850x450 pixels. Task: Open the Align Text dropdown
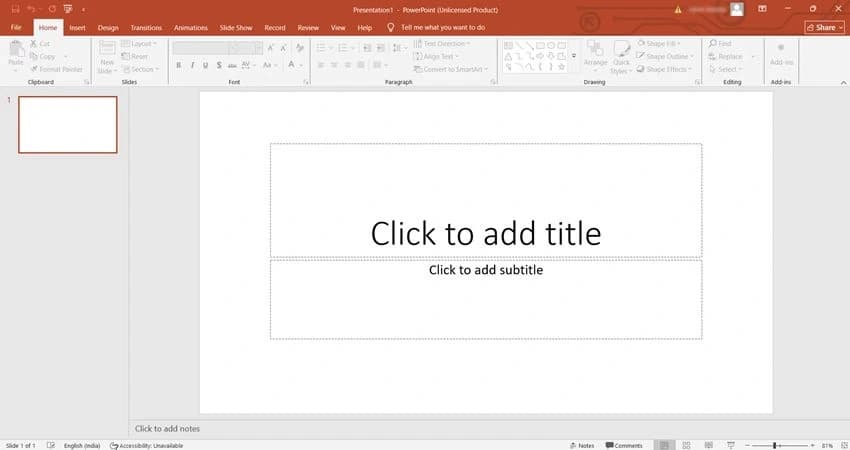pyautogui.click(x=436, y=56)
